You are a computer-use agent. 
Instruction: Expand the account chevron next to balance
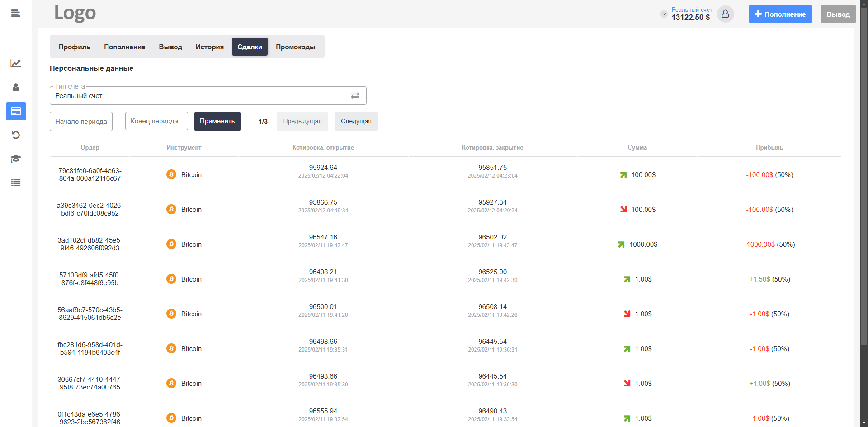point(664,14)
